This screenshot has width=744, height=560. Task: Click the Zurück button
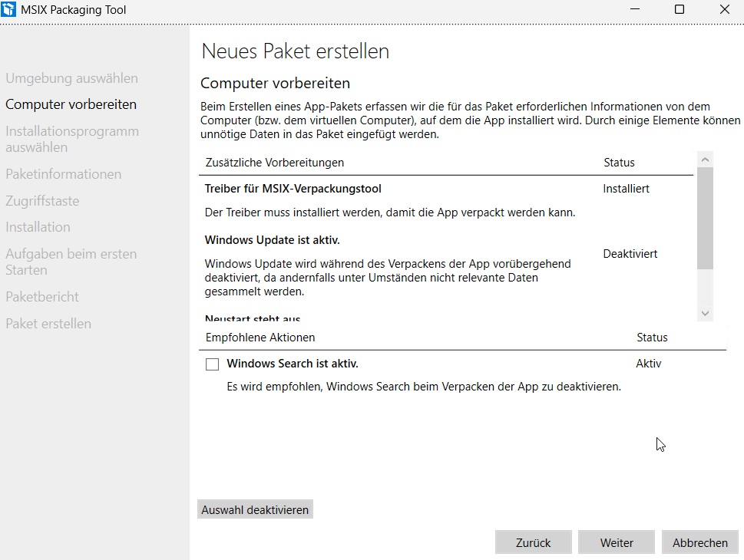point(533,542)
